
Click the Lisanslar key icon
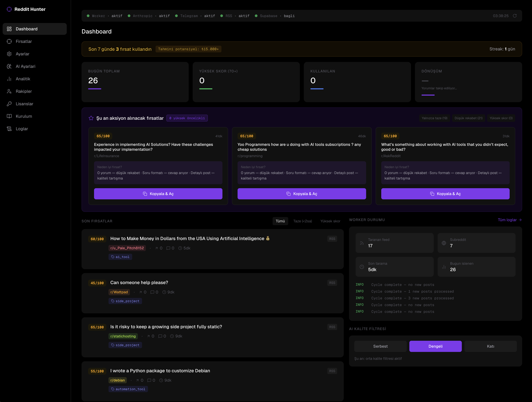(x=9, y=104)
